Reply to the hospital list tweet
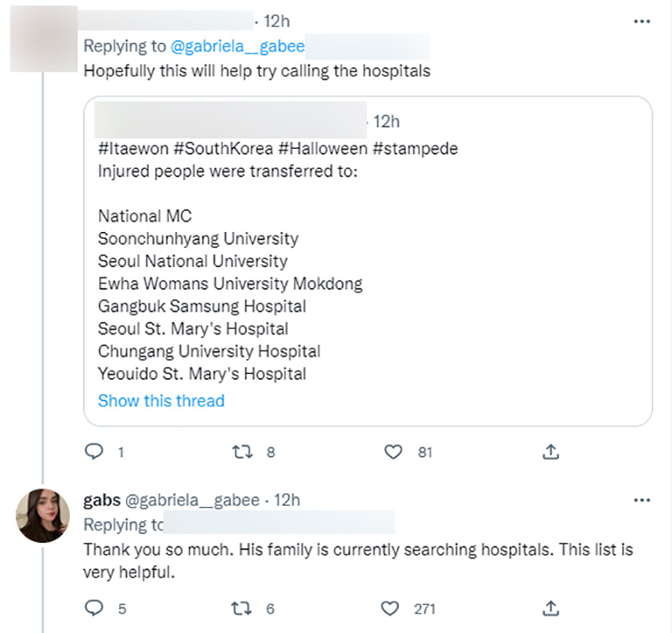Viewport: 672px width, 633px height. pyautogui.click(x=95, y=452)
